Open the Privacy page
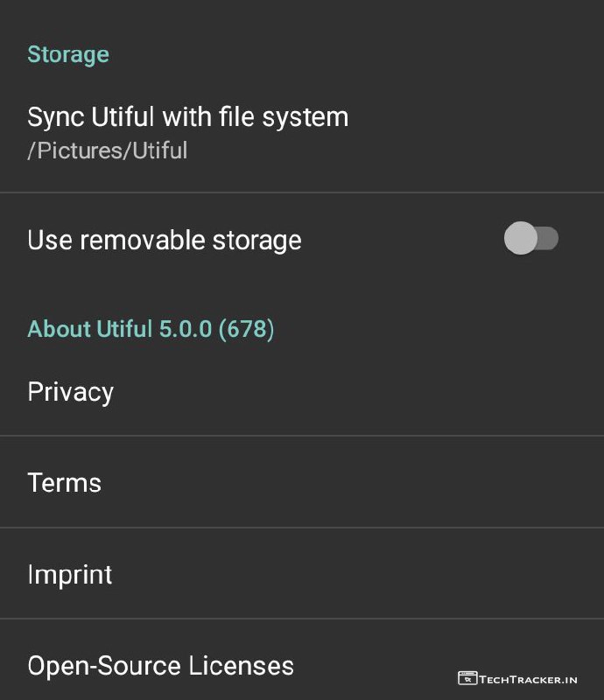The width and height of the screenshot is (604, 700). 70,391
